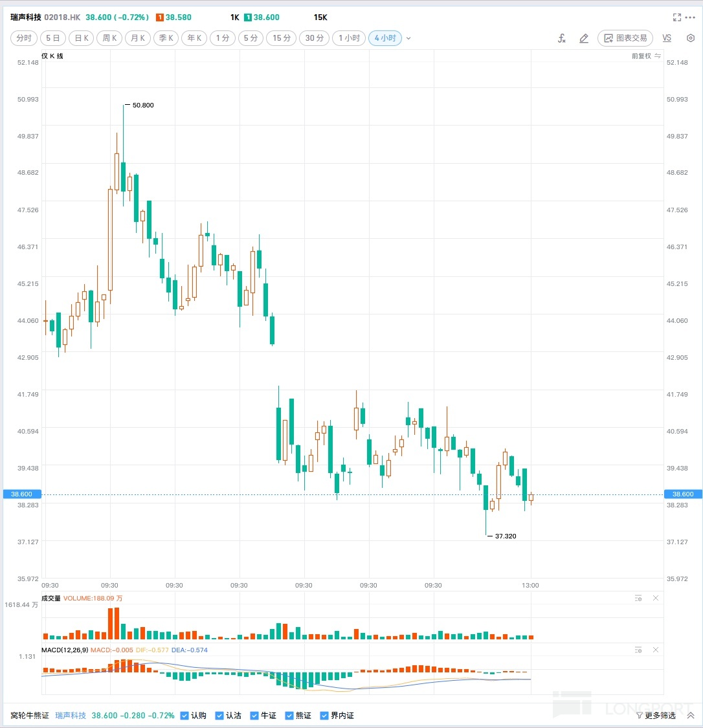The height and width of the screenshot is (728, 703).
Task: Toggle the 熊证 checkbox
Action: 289,716
